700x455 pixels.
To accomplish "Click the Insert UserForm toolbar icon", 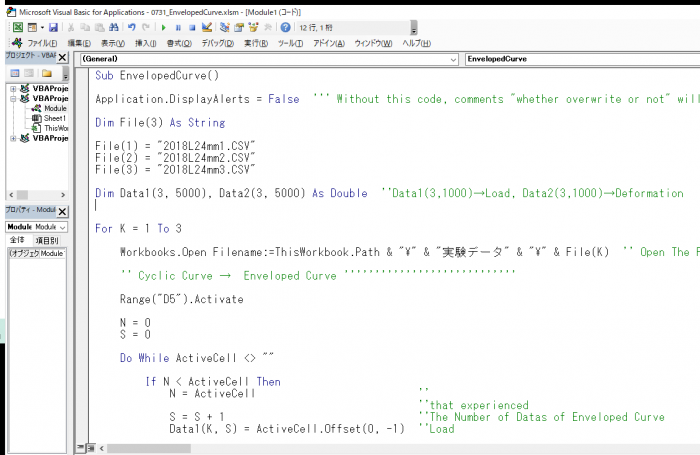I will (x=32, y=28).
